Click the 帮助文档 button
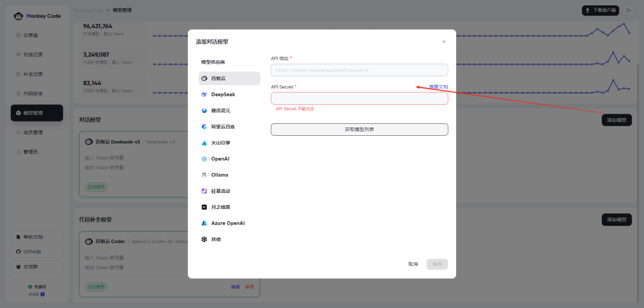644x308 pixels. tap(37, 237)
